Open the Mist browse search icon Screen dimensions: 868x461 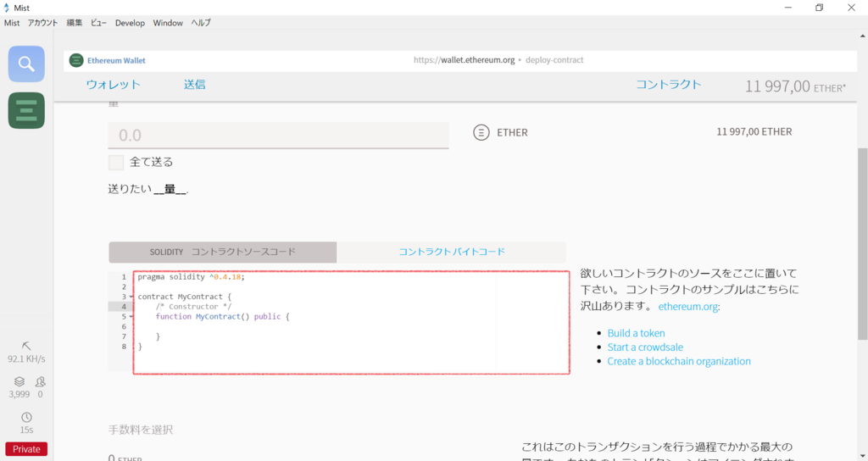point(26,64)
